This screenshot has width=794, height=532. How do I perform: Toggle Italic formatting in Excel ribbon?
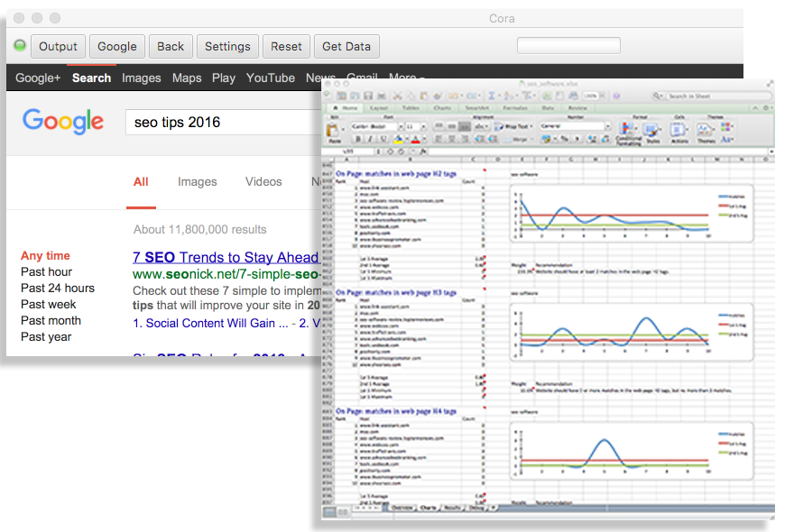[x=370, y=139]
